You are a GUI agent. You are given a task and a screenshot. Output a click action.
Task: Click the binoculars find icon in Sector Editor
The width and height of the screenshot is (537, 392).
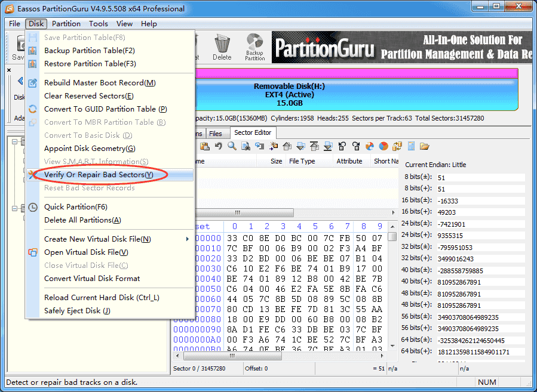pos(246,146)
